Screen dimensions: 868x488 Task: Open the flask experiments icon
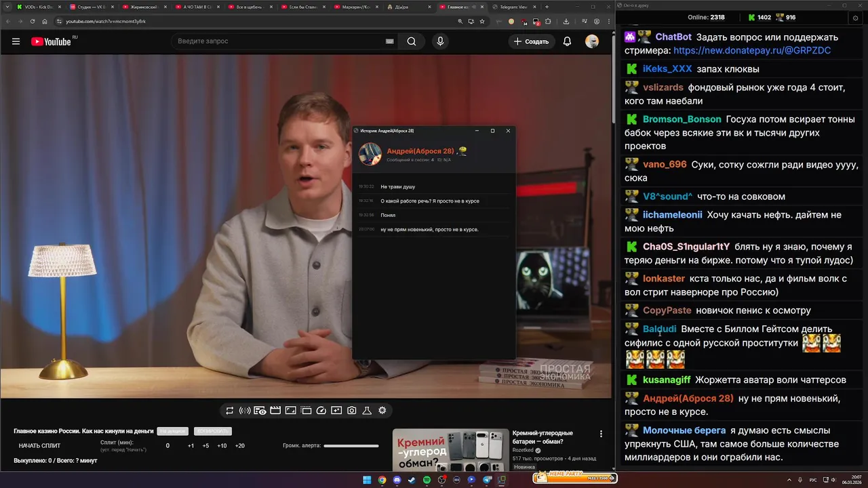coord(367,411)
